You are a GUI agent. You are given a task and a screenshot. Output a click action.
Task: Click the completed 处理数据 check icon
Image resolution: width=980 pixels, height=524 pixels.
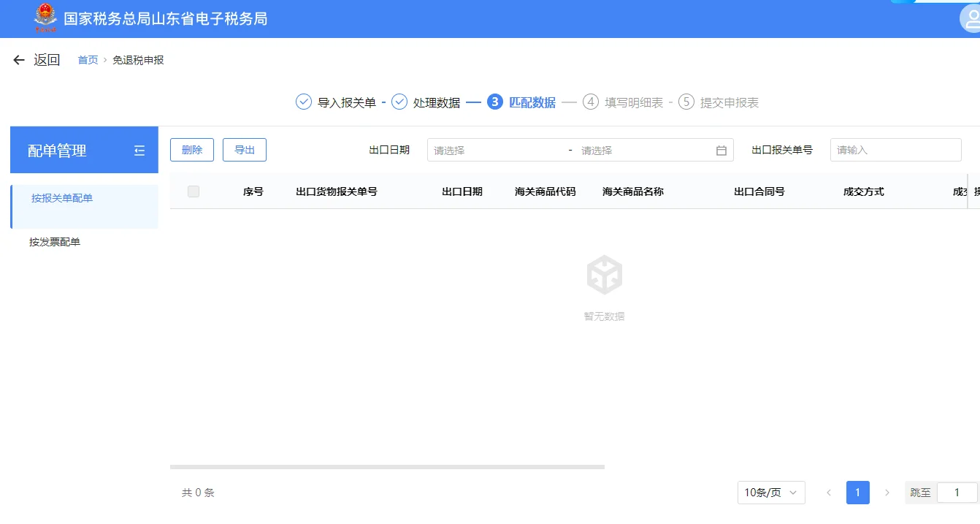click(x=399, y=102)
